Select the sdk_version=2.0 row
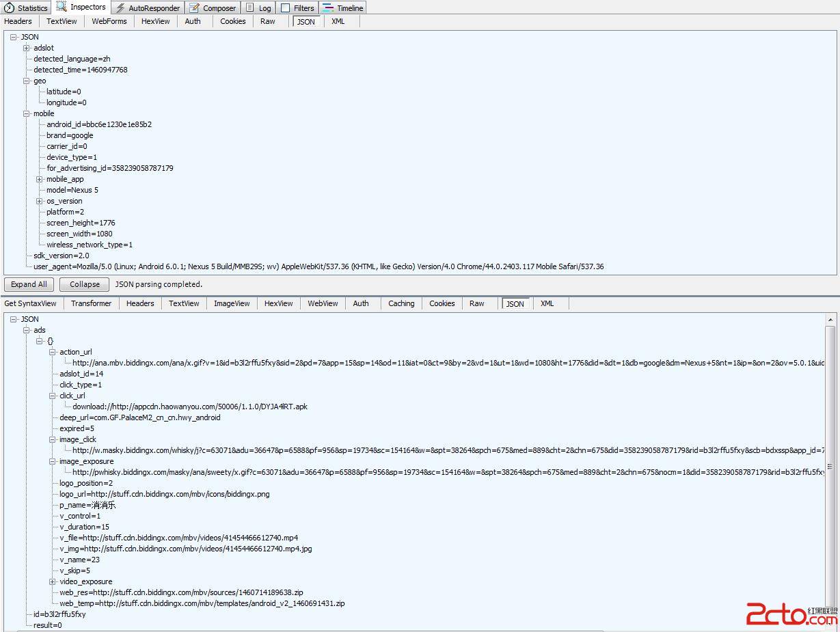The height and width of the screenshot is (632, 840). point(62,256)
